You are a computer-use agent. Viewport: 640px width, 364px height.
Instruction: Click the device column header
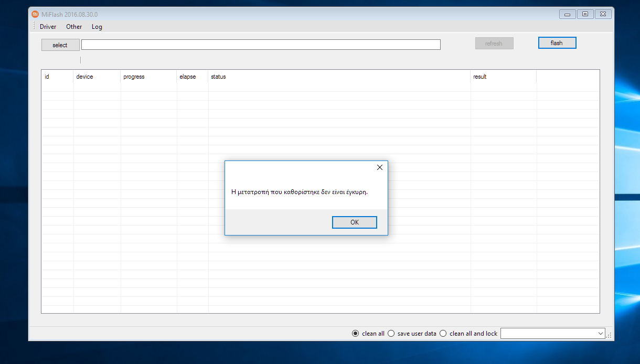click(97, 77)
